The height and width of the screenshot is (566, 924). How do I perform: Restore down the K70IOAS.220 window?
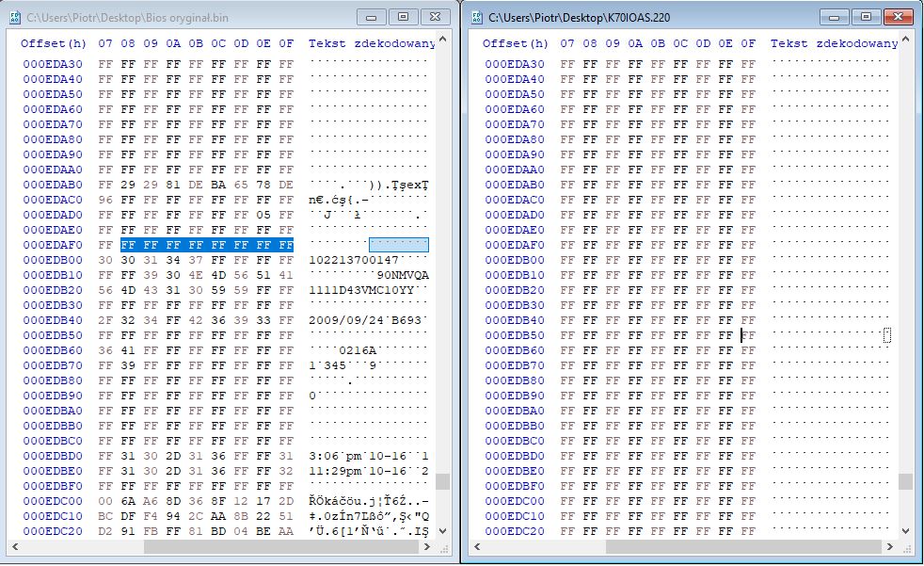click(x=866, y=17)
